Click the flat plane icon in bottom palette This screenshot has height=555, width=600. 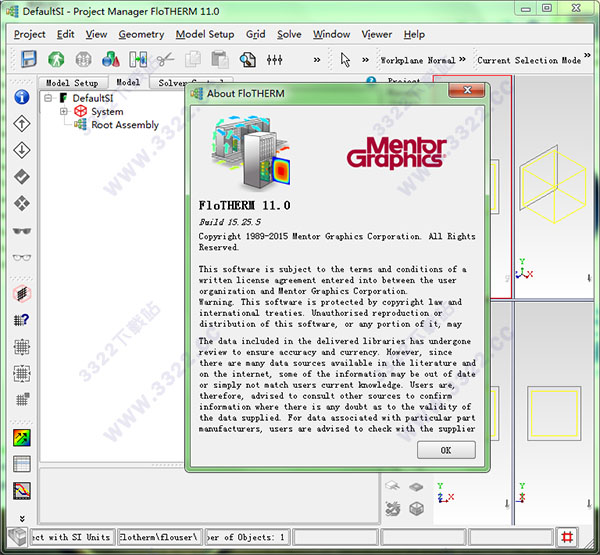416,487
